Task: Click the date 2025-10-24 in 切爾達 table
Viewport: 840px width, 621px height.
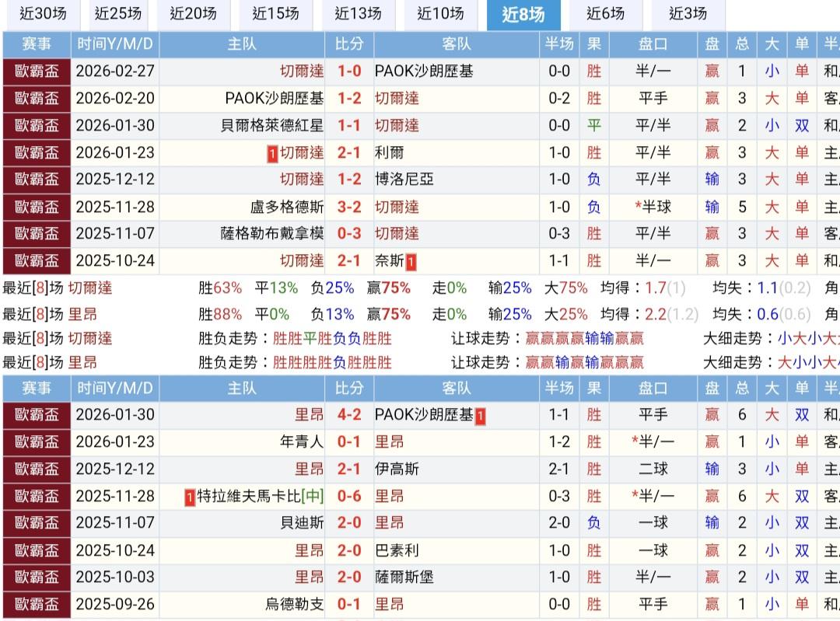Action: [115, 260]
